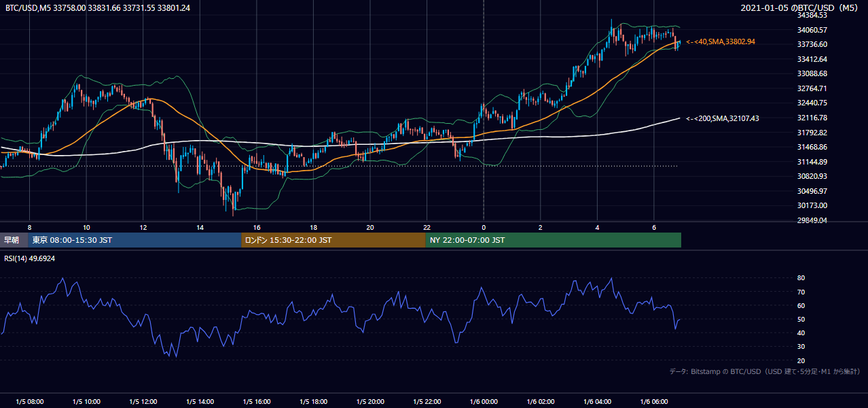
Task: Click bottom time label 1/5 16:00
Action: pos(257,402)
